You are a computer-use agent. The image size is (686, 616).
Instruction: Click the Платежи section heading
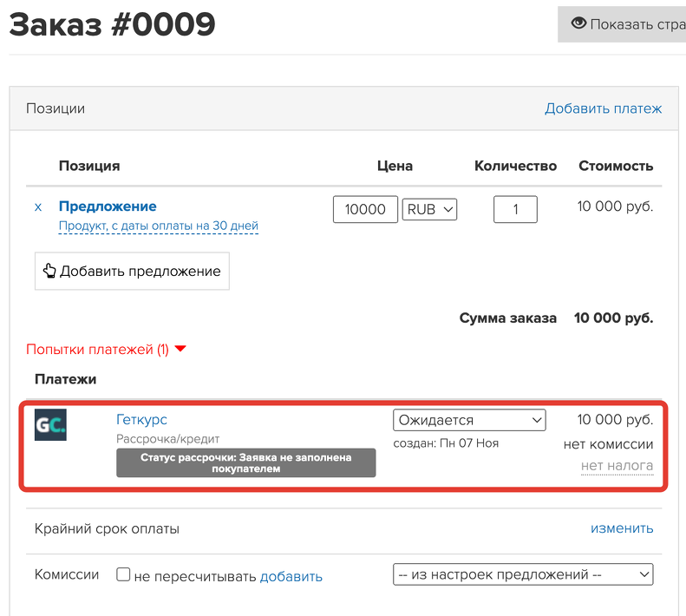(x=66, y=379)
